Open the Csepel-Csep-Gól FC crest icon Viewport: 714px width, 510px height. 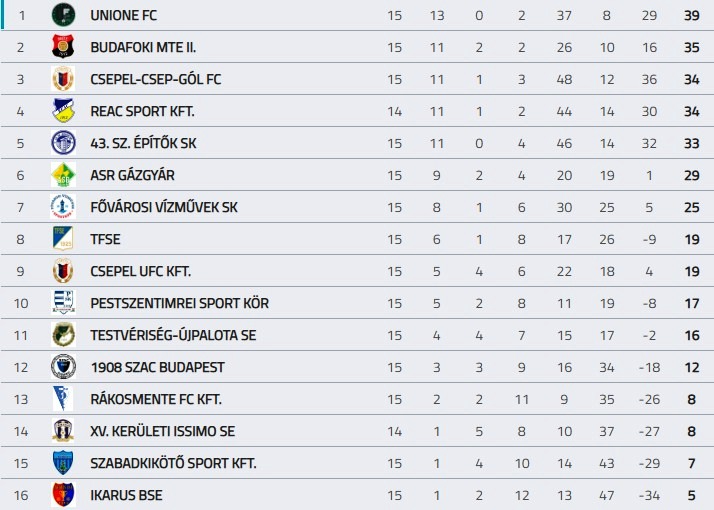[63, 79]
